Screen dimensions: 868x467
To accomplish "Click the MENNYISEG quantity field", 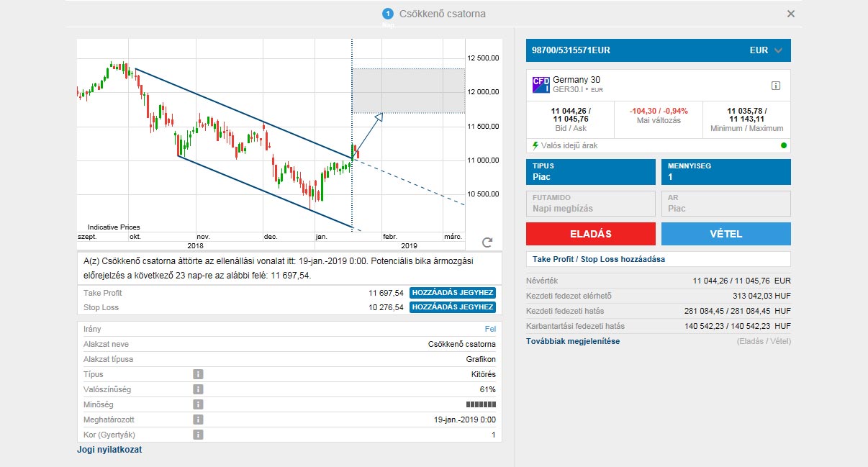I will point(725,171).
